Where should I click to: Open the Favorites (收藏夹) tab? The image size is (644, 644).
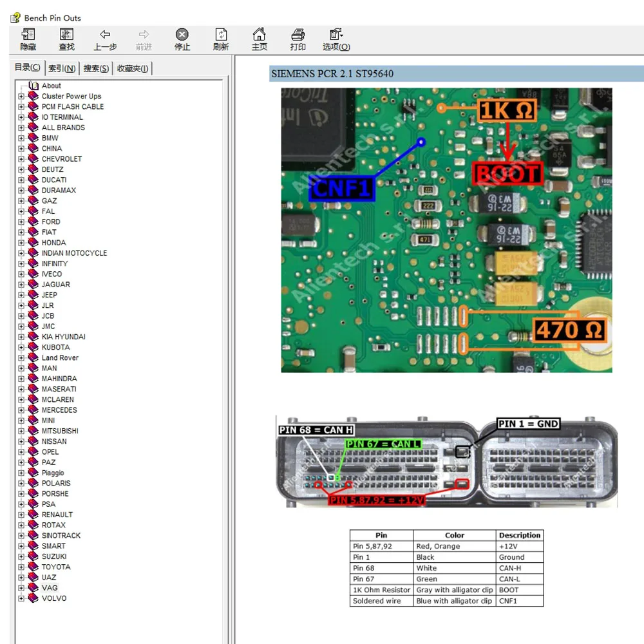point(132,68)
